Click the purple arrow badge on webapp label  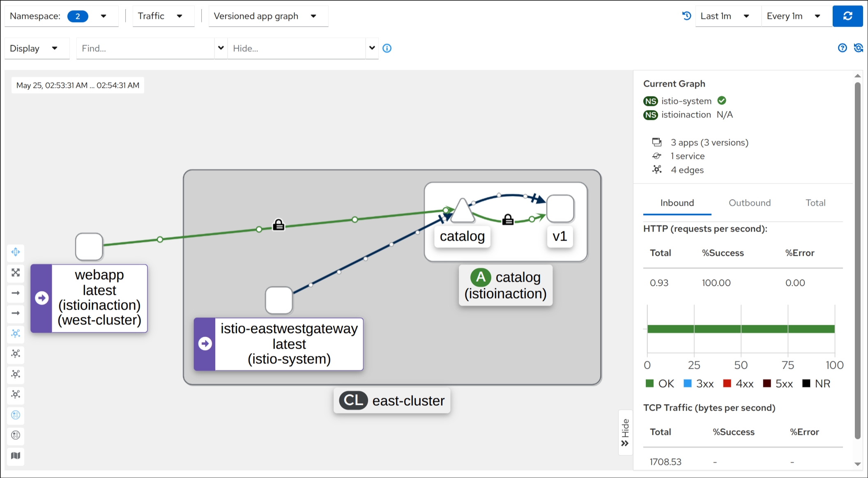point(41,298)
